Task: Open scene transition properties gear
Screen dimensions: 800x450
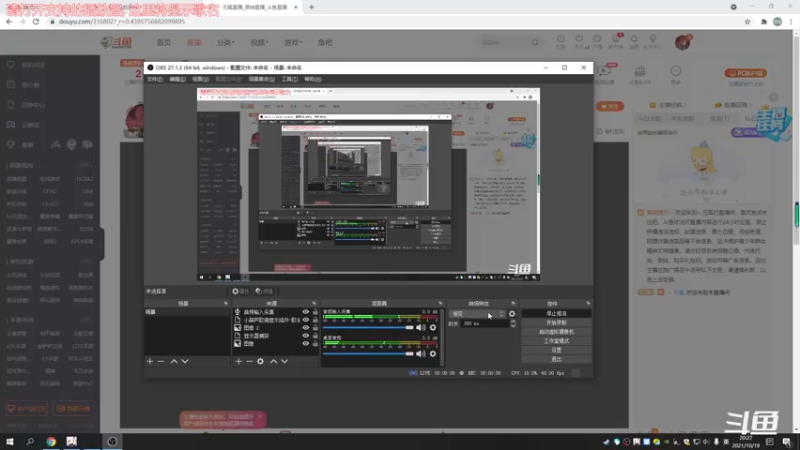Action: (512, 314)
